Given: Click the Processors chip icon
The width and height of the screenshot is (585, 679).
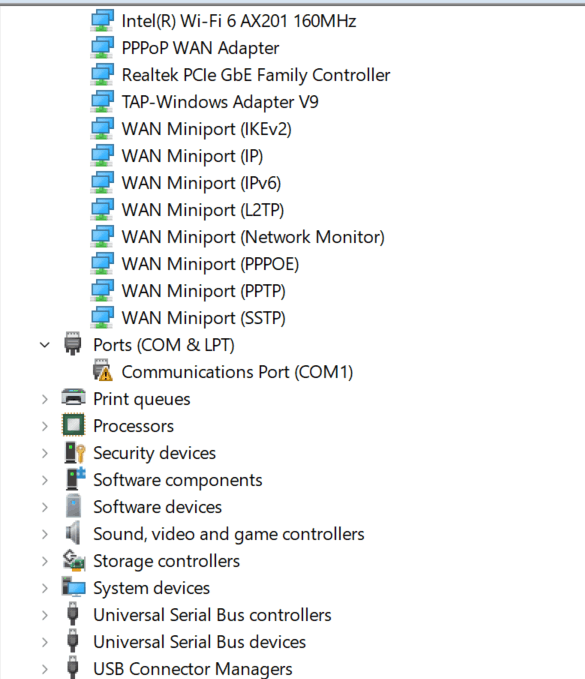Looking at the screenshot, I should pyautogui.click(x=73, y=425).
